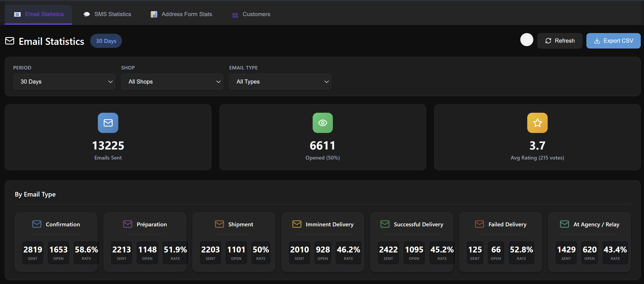Switch to the SMS Statistics tab

click(x=107, y=14)
